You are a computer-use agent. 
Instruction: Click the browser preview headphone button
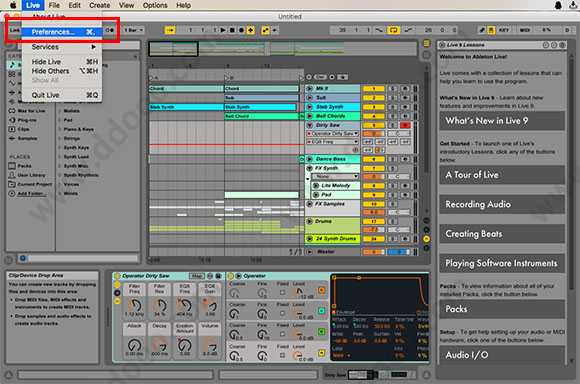point(23,258)
